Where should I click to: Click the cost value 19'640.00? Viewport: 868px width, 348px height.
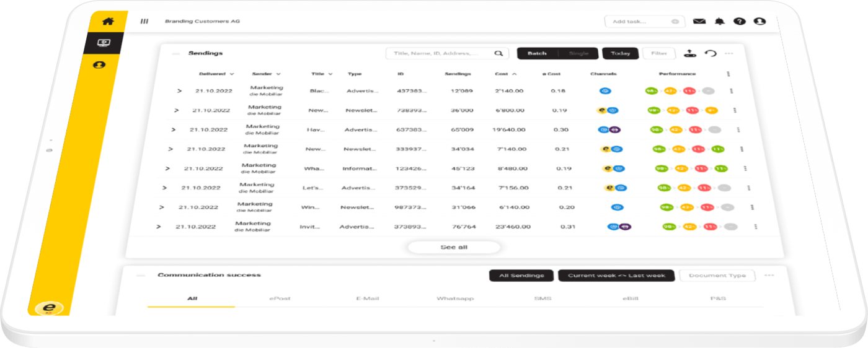[509, 130]
